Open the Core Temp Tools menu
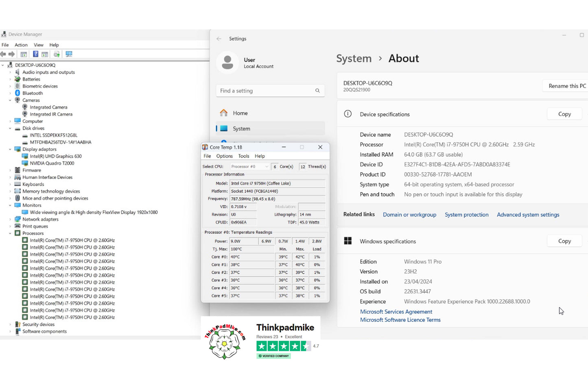This screenshot has height=369, width=588. pyautogui.click(x=244, y=156)
